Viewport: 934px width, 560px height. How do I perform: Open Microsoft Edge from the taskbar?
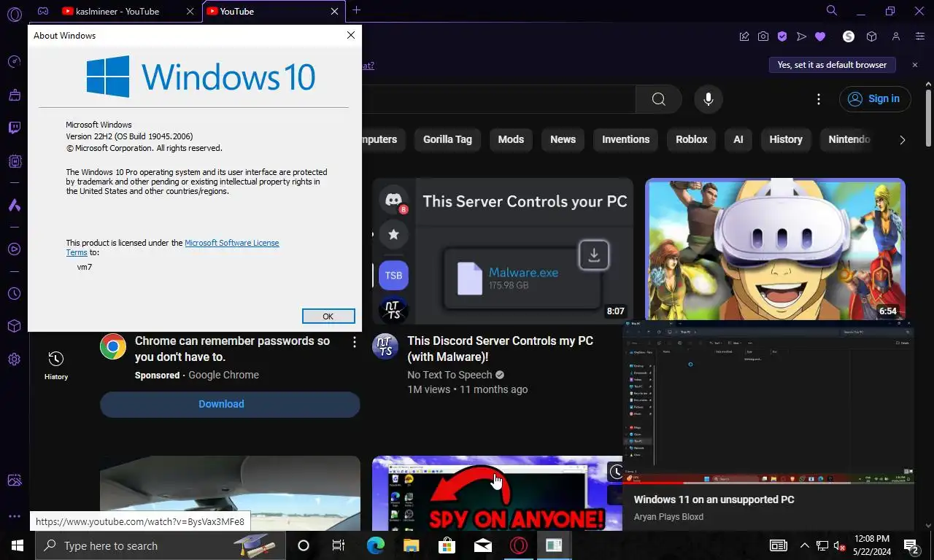click(375, 545)
